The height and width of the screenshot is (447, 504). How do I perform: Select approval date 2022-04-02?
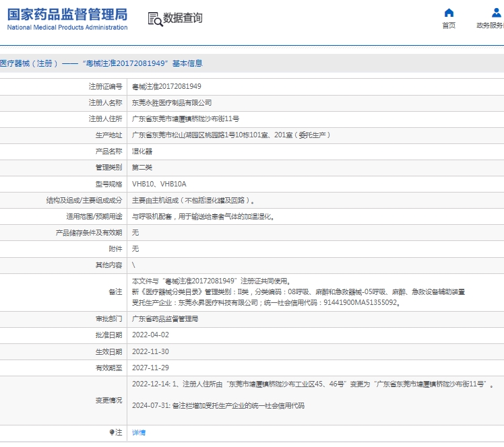(150, 335)
